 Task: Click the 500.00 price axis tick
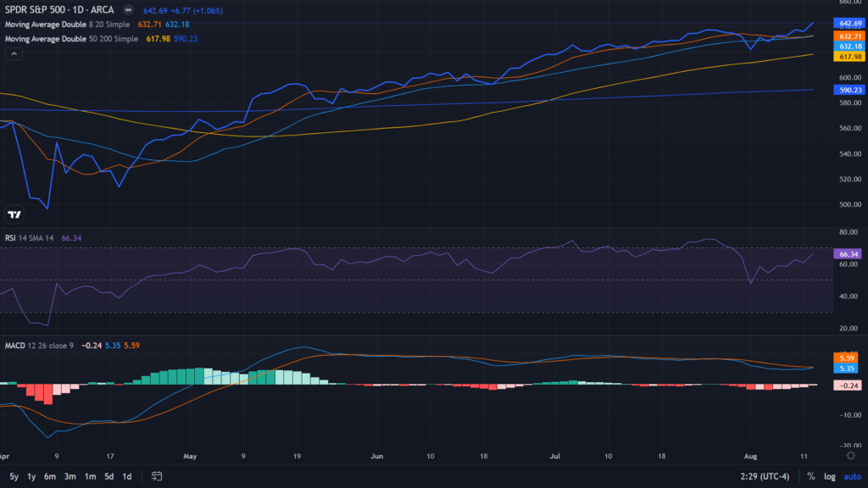click(x=849, y=204)
